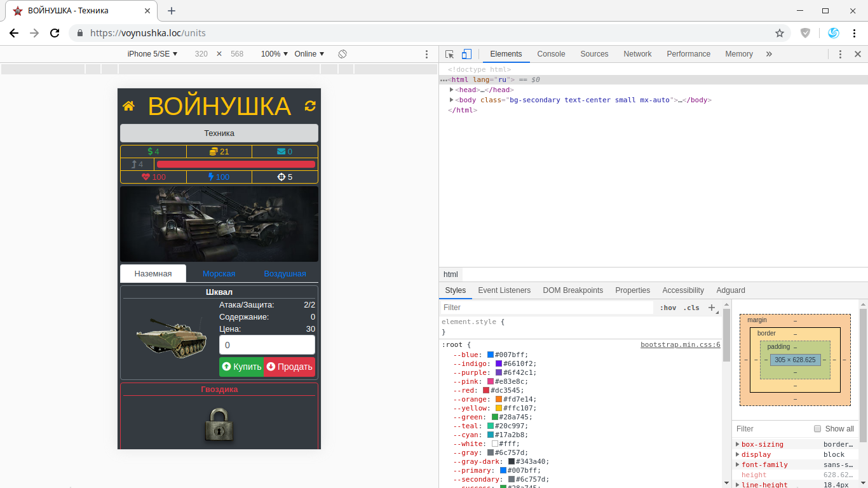Image resolution: width=868 pixels, height=488 pixels.
Task: Expand the body element in the DOM tree
Action: (452, 100)
